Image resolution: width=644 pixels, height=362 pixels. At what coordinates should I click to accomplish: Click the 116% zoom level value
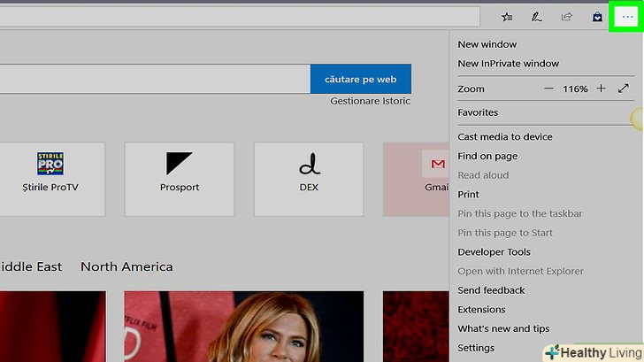[x=575, y=89]
